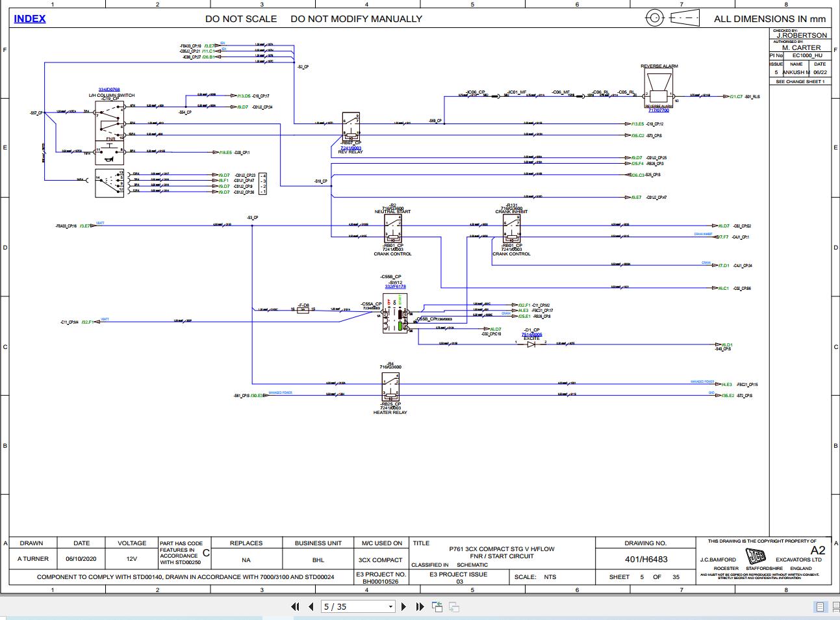Click authorised-by name M. CARTER
This screenshot has height=620, width=840.
[x=802, y=47]
